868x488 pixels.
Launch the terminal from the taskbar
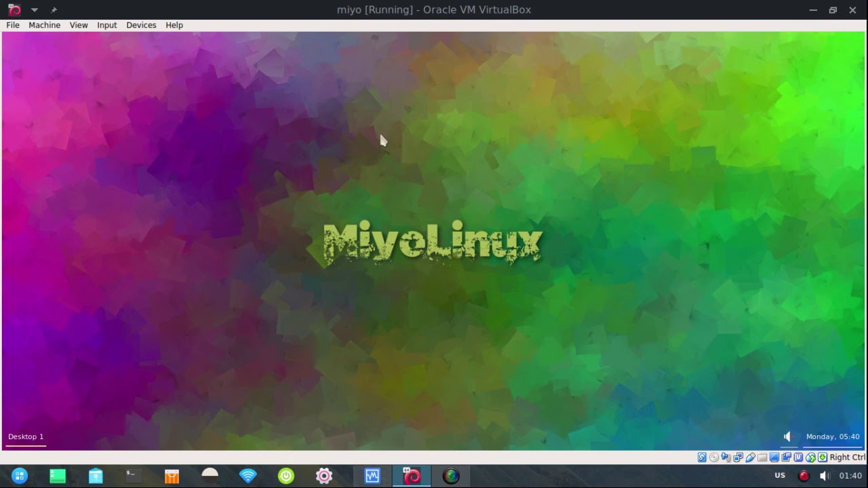[134, 476]
